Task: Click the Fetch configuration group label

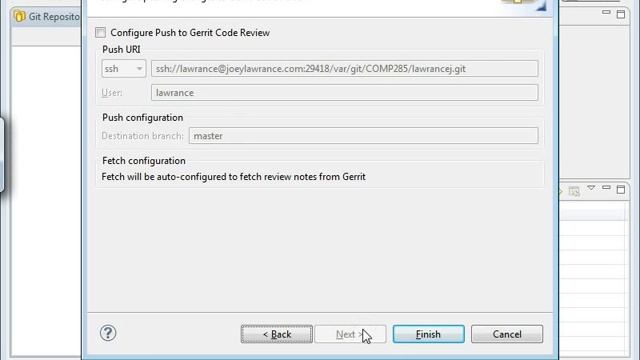Action: 144,161
